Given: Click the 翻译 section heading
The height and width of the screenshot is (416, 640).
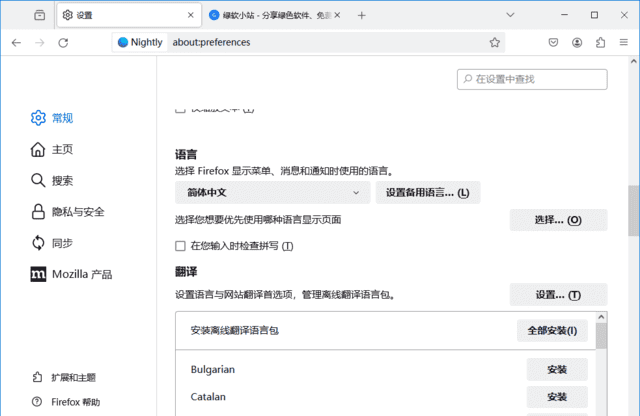Looking at the screenshot, I should click(x=186, y=272).
